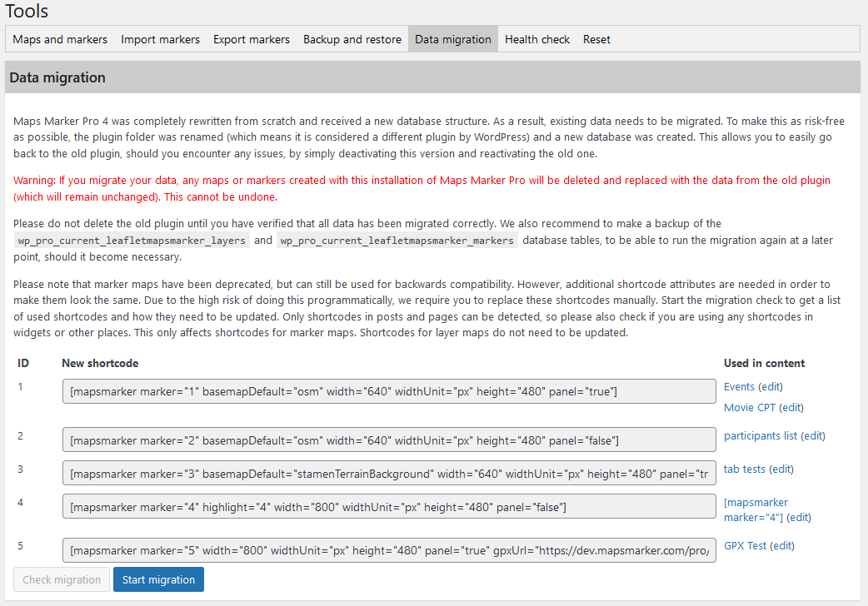Click the ID column header
Image resolution: width=868 pixels, height=606 pixels.
(23, 363)
